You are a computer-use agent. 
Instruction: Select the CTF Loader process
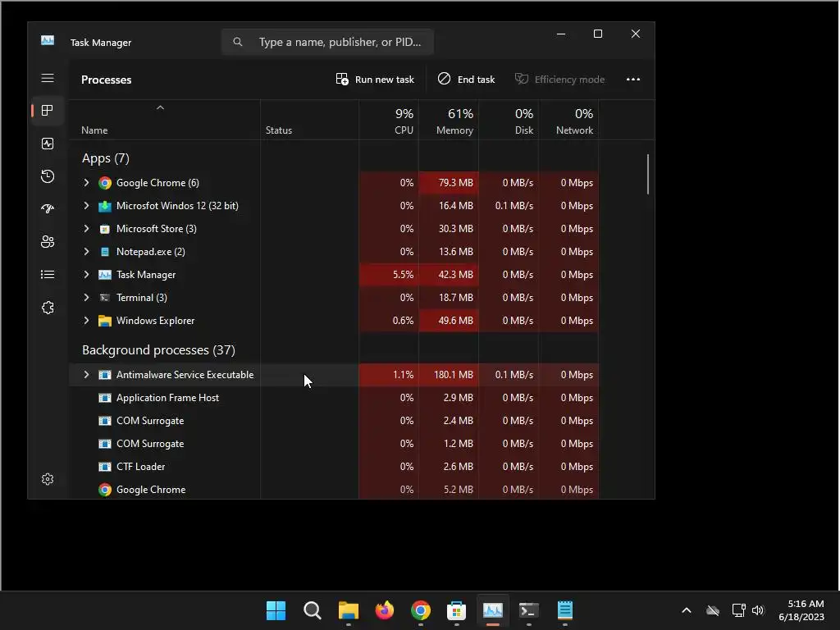coord(334,467)
